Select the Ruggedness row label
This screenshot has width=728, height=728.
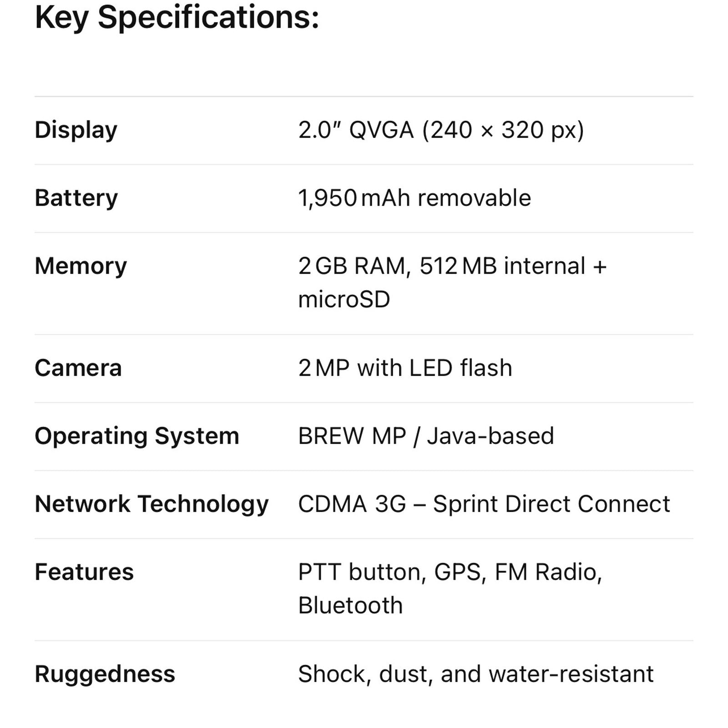click(x=105, y=674)
